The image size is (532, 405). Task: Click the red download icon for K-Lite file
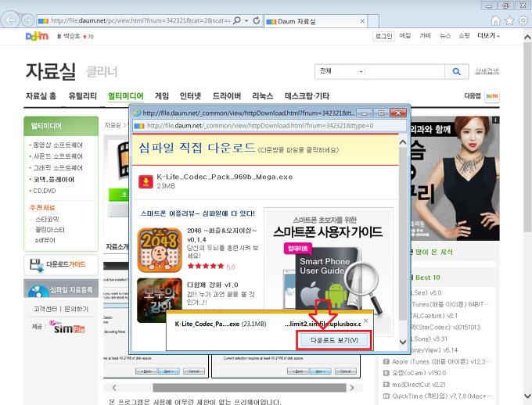(x=146, y=181)
